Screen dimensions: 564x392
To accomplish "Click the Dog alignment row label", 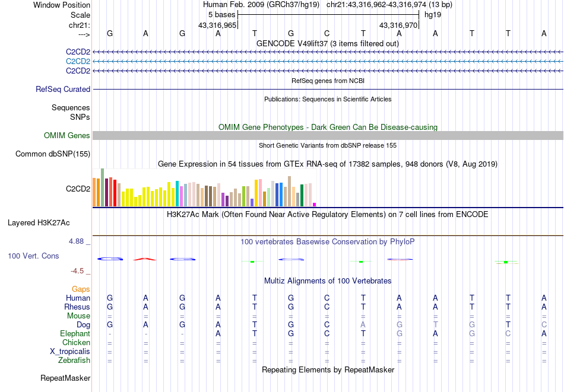I will point(84,325).
